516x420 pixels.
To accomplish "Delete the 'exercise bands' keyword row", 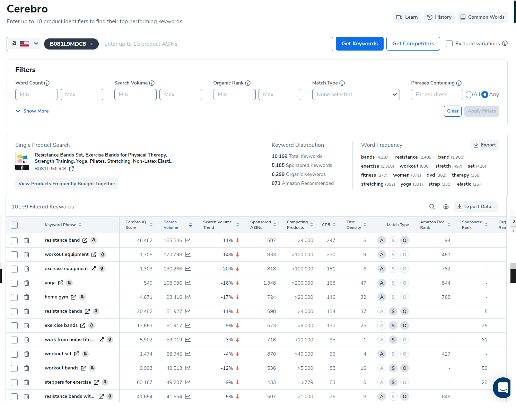I will pos(27,325).
